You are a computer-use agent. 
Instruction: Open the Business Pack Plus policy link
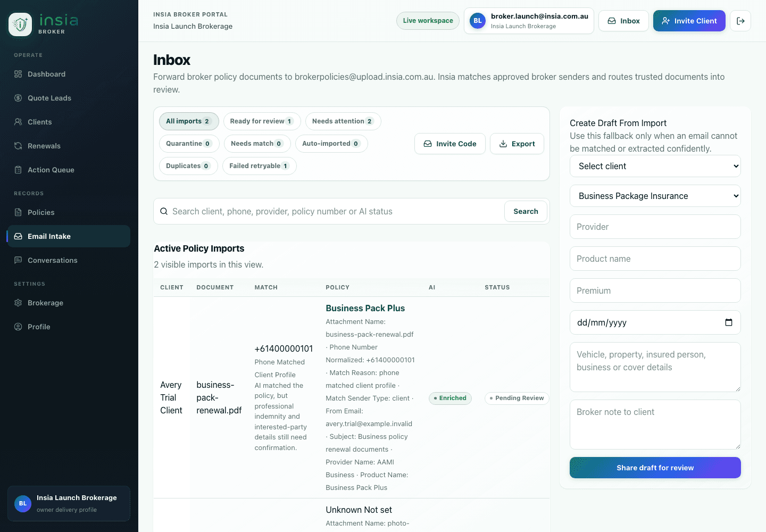[365, 308]
